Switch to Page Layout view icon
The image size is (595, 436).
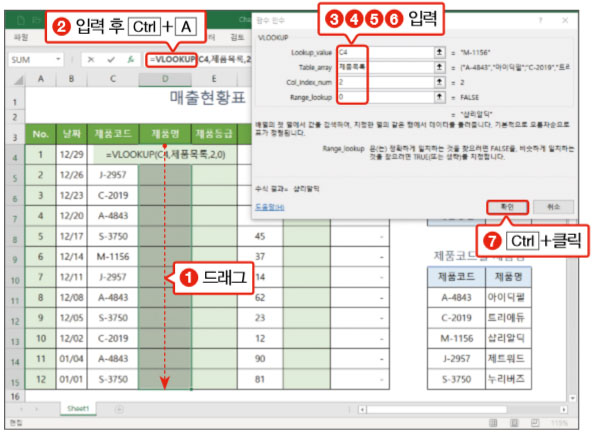coord(514,423)
